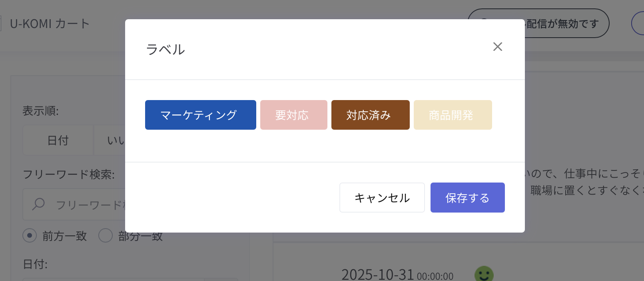Click the U-KOMI カート header title
The height and width of the screenshot is (281, 644).
point(50,24)
